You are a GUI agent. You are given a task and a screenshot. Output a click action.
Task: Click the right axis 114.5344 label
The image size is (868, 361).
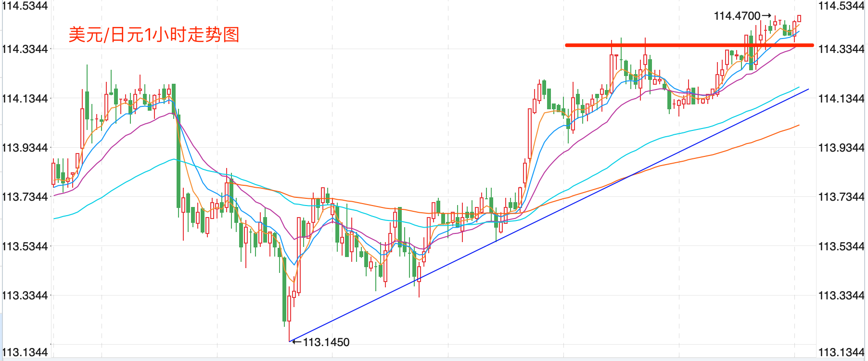click(842, 6)
